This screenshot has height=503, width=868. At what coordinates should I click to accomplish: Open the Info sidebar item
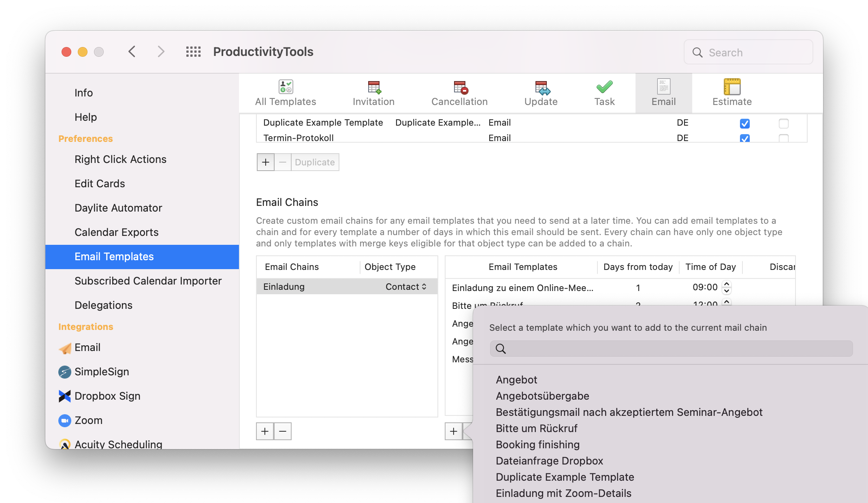click(83, 93)
